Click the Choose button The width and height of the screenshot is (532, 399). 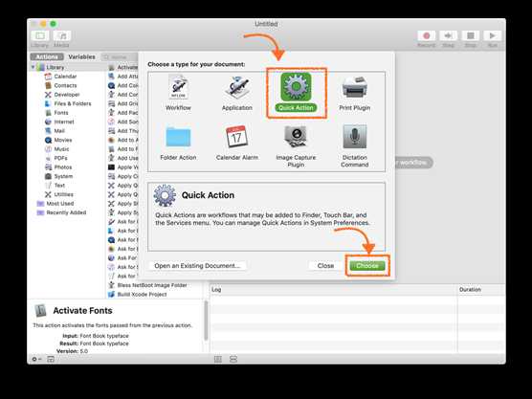[x=367, y=265]
